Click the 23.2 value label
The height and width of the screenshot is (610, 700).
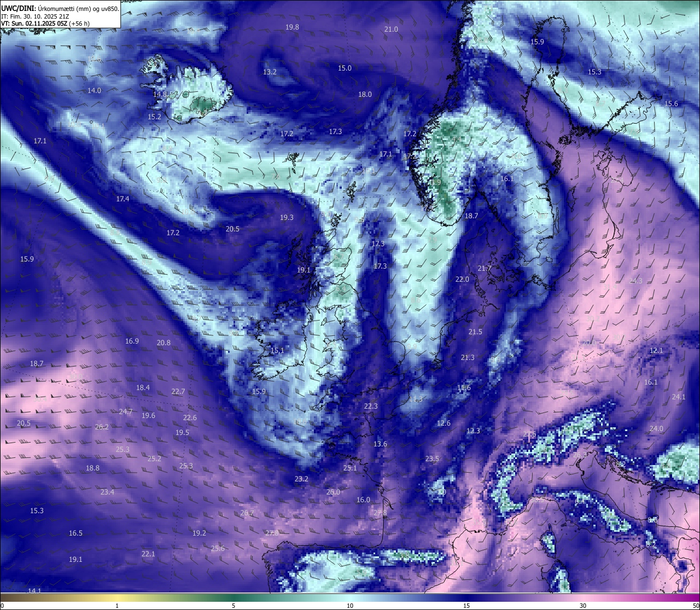[x=301, y=479]
